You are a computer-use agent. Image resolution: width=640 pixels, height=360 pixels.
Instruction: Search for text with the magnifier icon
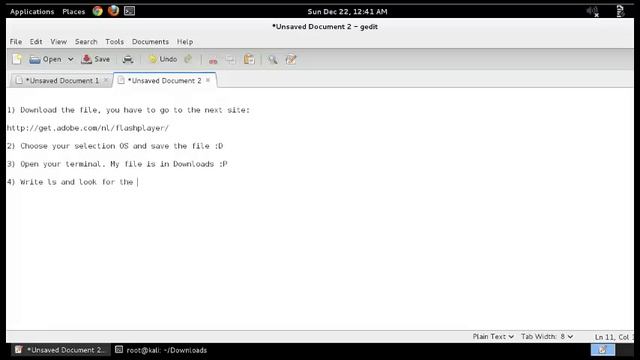pyautogui.click(x=273, y=60)
